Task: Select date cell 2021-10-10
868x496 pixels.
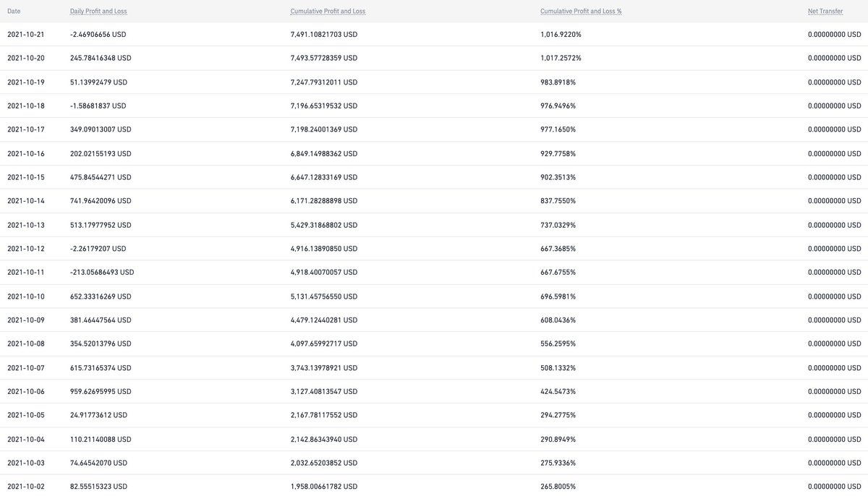Action: (26, 296)
